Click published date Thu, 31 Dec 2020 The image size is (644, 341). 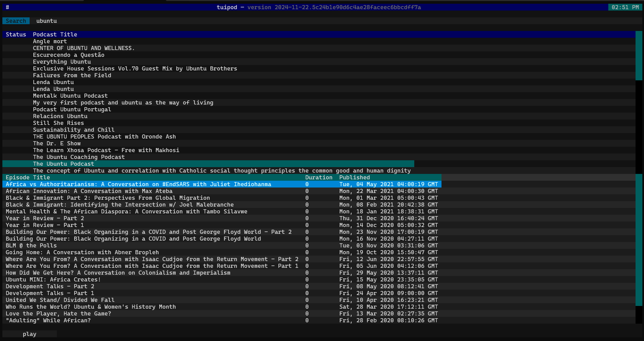[389, 218]
